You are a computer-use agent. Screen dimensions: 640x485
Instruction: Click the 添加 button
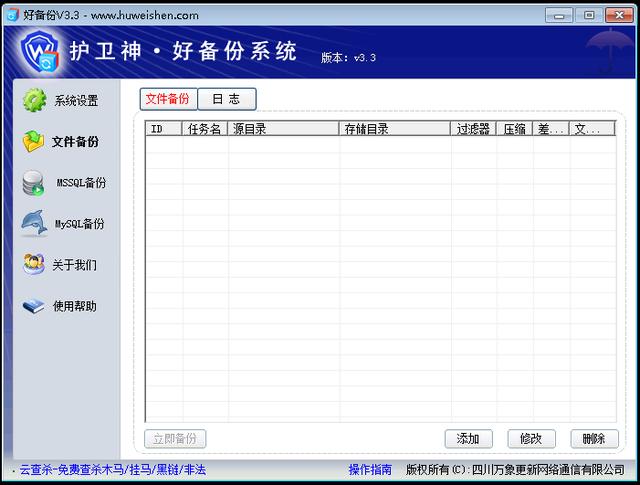click(x=469, y=439)
